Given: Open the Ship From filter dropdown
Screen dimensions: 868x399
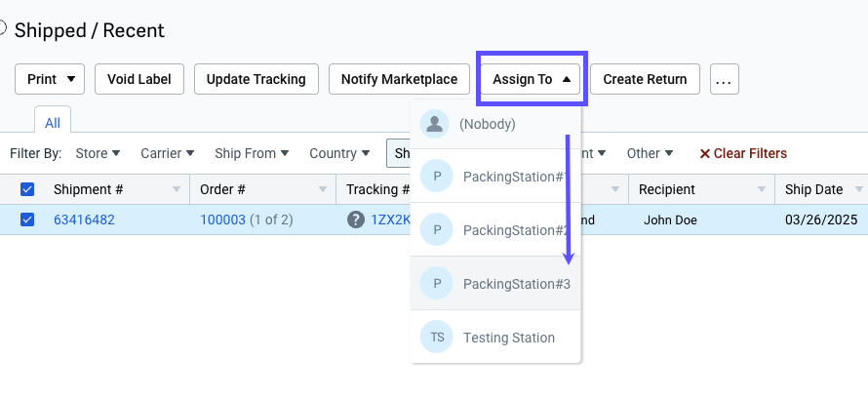Looking at the screenshot, I should point(252,153).
